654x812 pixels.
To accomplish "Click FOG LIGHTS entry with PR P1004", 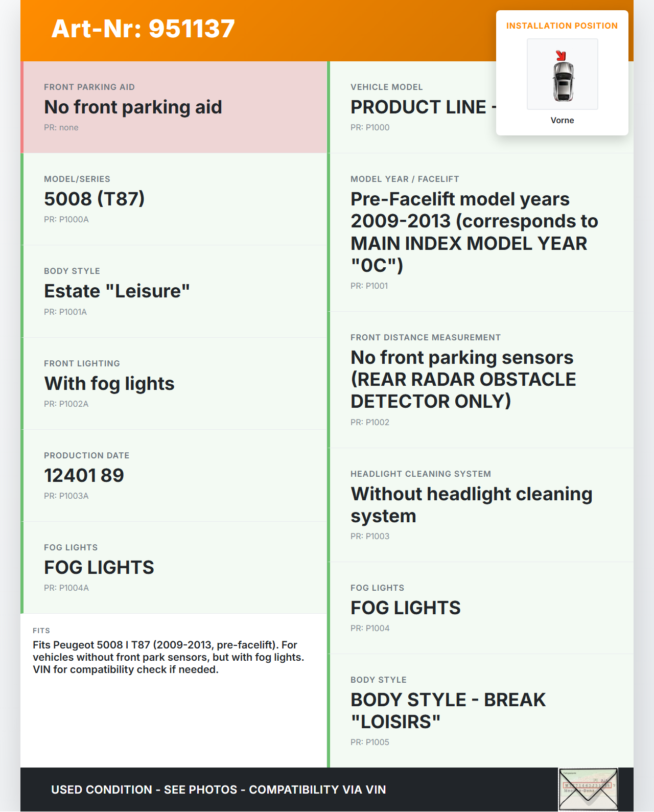I will 406,608.
